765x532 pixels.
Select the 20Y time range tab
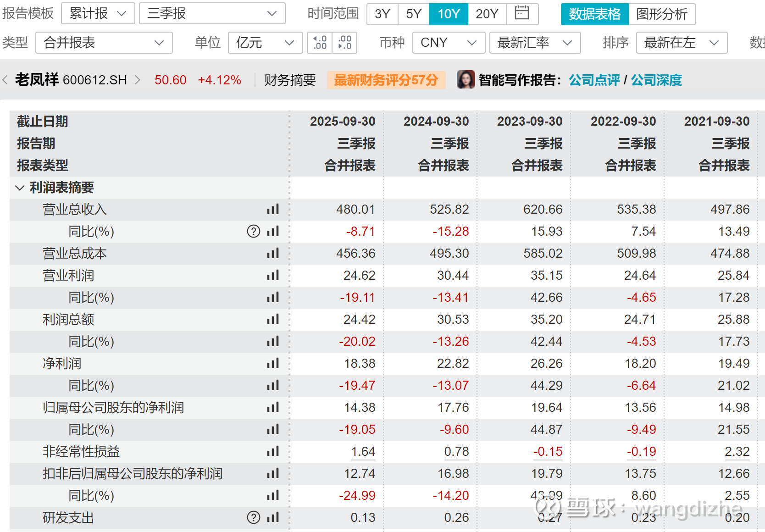tap(487, 14)
